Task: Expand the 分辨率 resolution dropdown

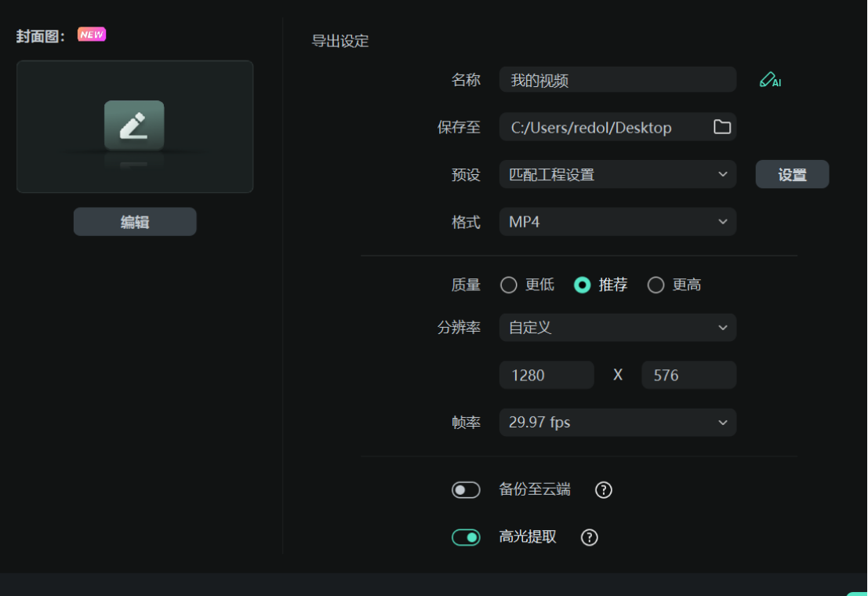Action: click(x=618, y=327)
